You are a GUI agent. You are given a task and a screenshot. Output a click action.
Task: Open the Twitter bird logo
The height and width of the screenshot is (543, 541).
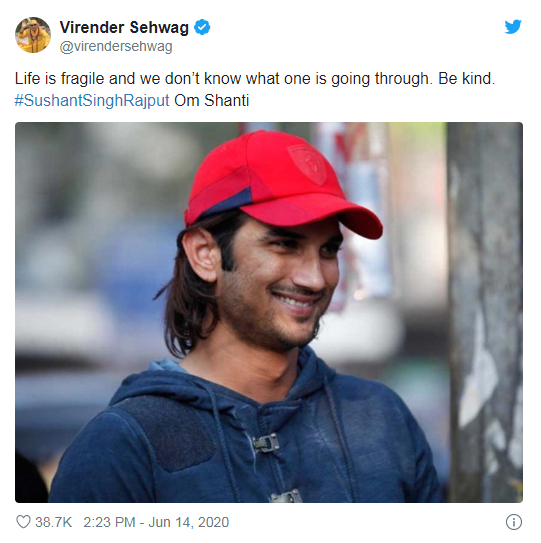pos(513,27)
